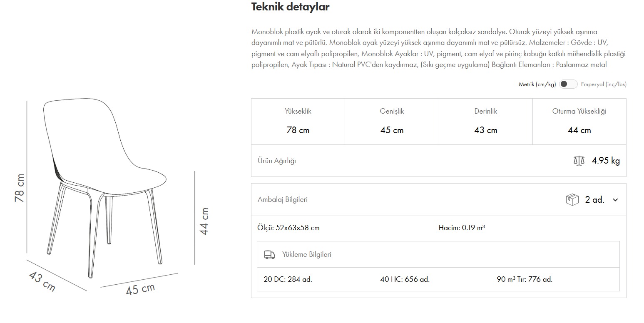Click the Genişlik 45 cm cell

coord(392,121)
